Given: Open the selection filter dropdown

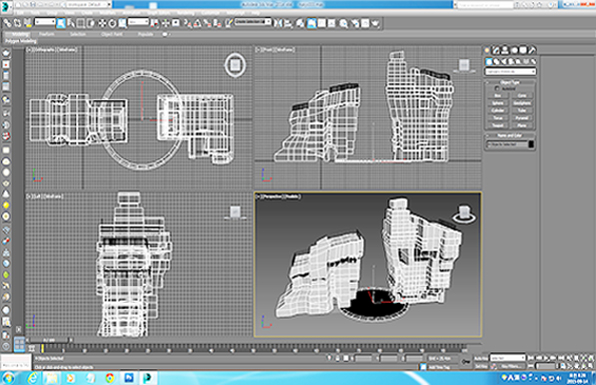Looking at the screenshot, I should click(x=45, y=22).
